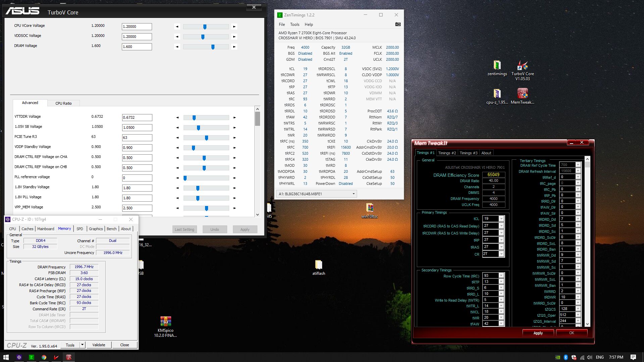
Task: Open the Mainboard tab in CPU-Z
Action: [x=46, y=229]
